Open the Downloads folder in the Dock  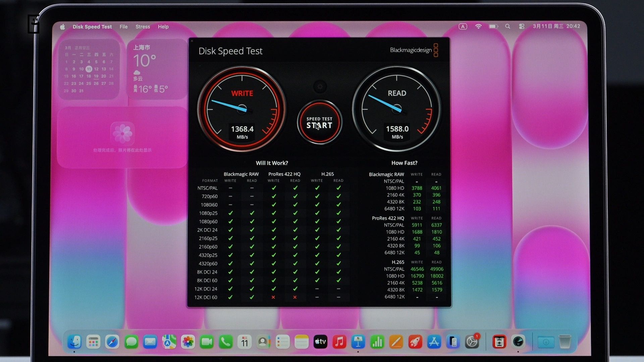point(546,342)
